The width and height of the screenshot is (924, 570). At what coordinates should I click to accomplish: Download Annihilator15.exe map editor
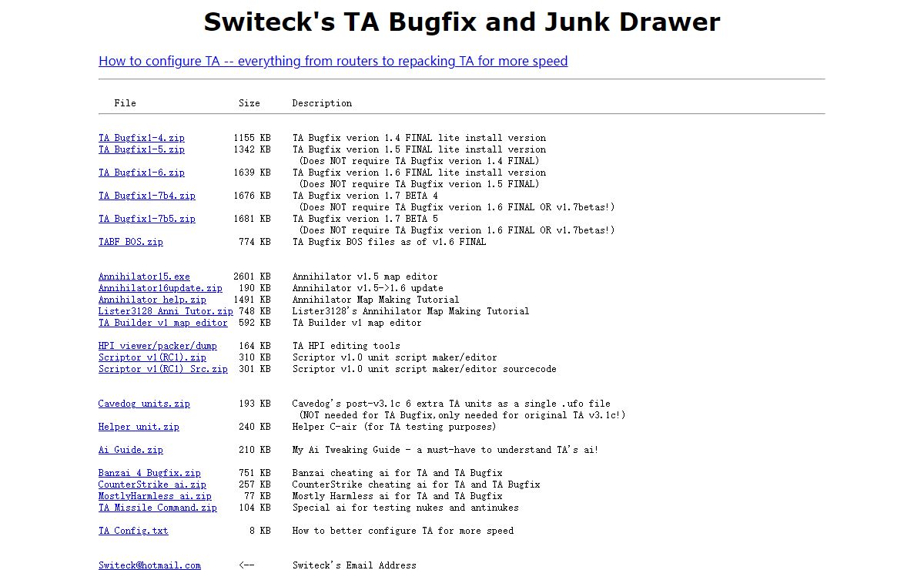(x=144, y=277)
